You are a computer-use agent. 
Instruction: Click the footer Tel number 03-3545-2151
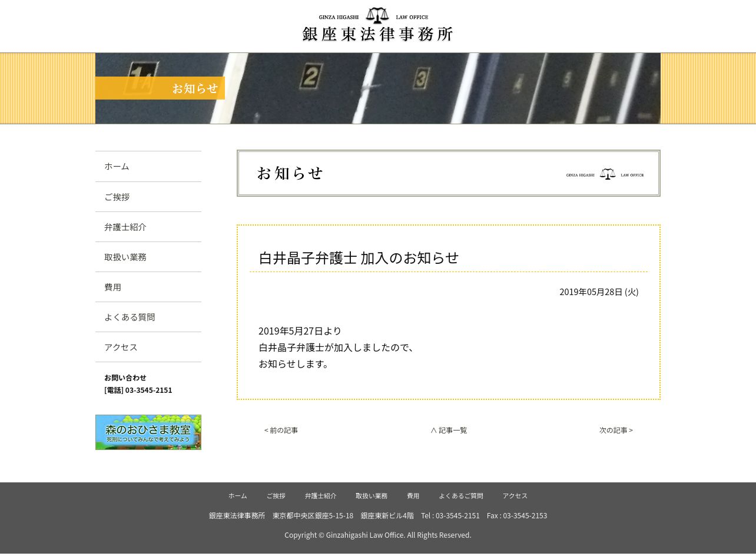(457, 516)
